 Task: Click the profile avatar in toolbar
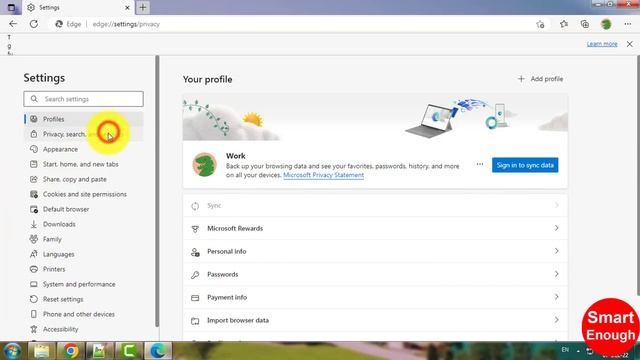pyautogui.click(x=606, y=24)
